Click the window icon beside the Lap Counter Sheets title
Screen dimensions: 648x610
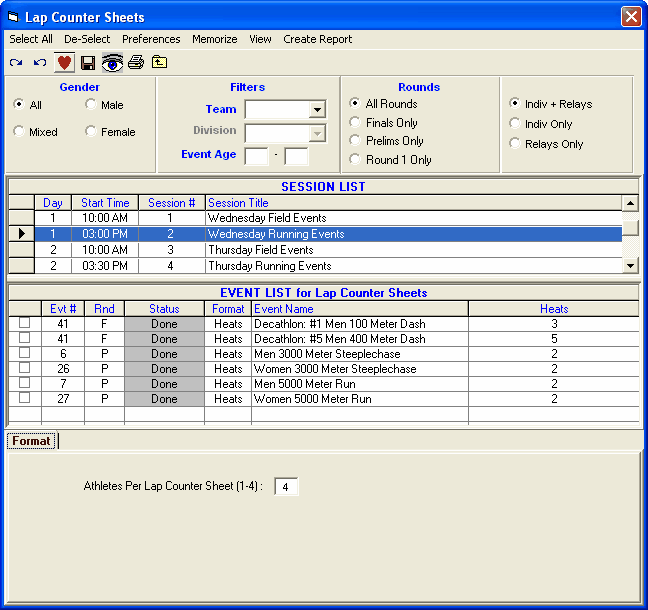coord(14,17)
